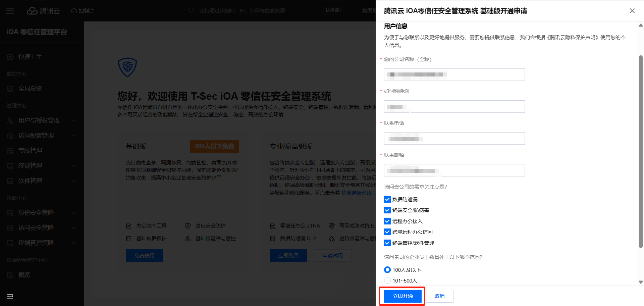This screenshot has height=306, width=644.
Task: Click the 访问配置管理 icon
Action: pyautogui.click(x=10, y=136)
